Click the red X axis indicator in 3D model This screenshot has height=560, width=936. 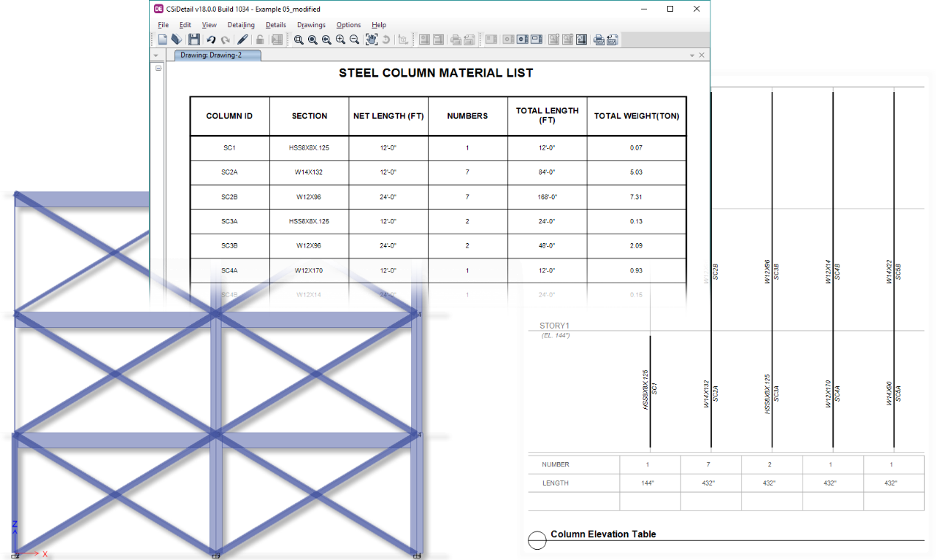[x=31, y=552]
